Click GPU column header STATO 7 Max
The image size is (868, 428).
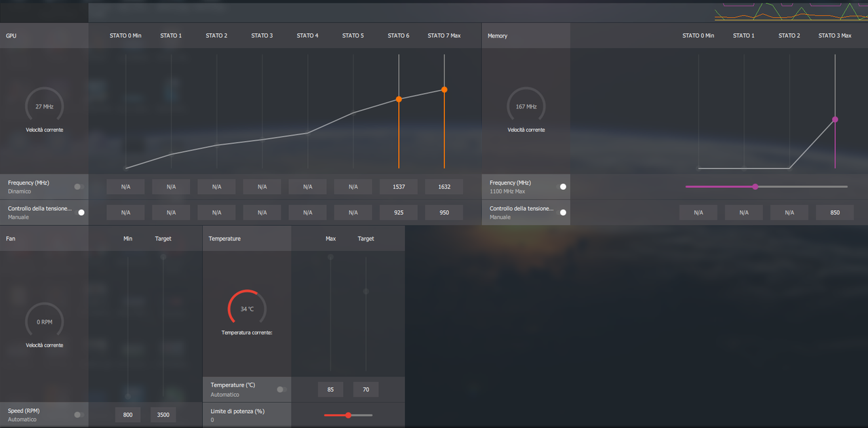click(x=444, y=35)
